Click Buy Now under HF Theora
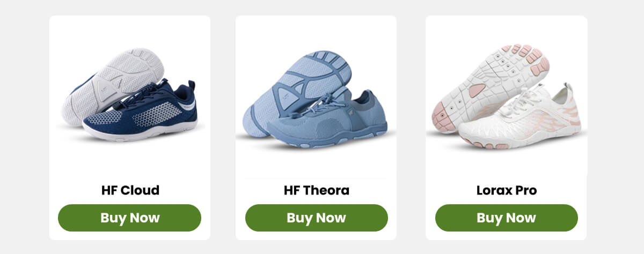644x254 pixels. (x=316, y=218)
